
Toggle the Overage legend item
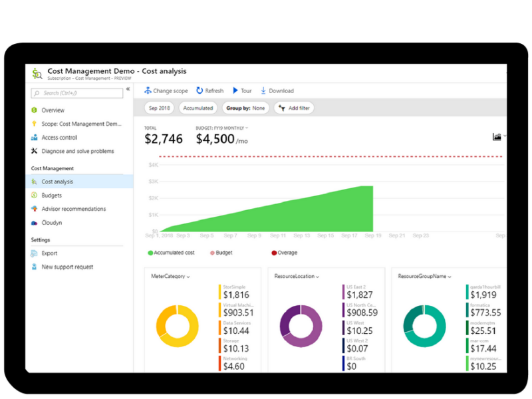pos(285,253)
